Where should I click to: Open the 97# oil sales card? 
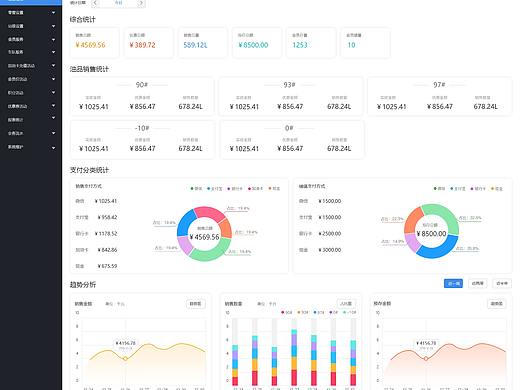tap(439, 97)
